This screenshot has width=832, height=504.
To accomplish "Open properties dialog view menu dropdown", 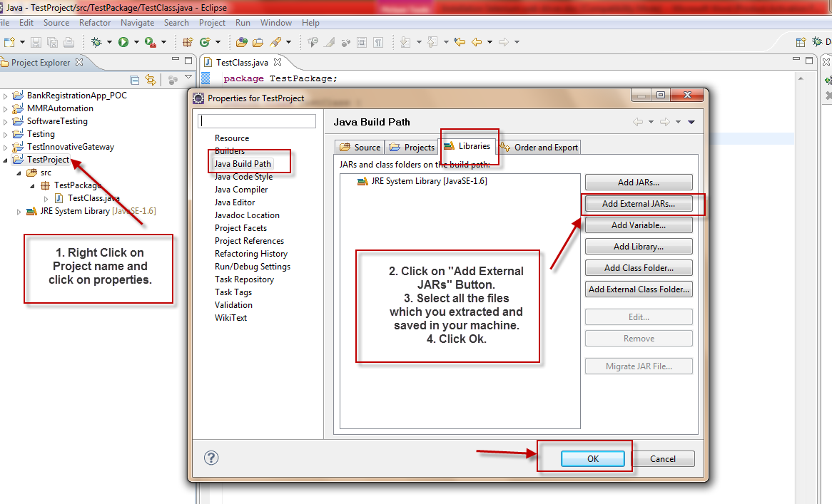I will pos(691,122).
